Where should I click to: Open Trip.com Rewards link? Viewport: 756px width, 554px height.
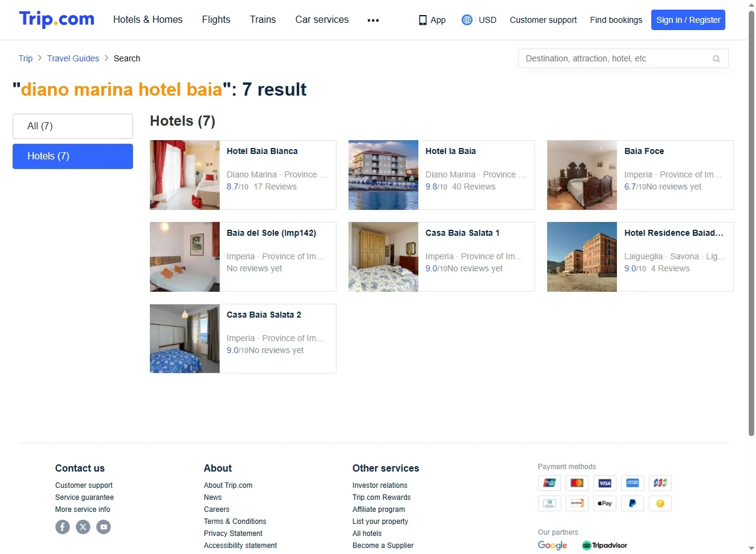[x=382, y=497]
